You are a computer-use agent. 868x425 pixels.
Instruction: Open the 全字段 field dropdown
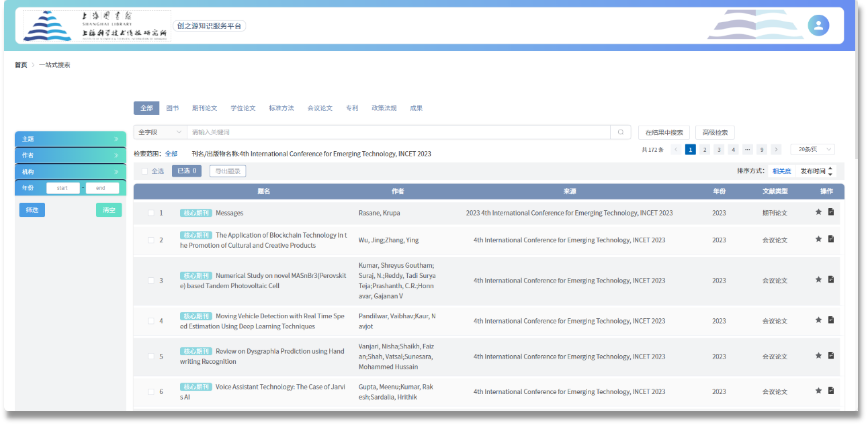(x=160, y=132)
